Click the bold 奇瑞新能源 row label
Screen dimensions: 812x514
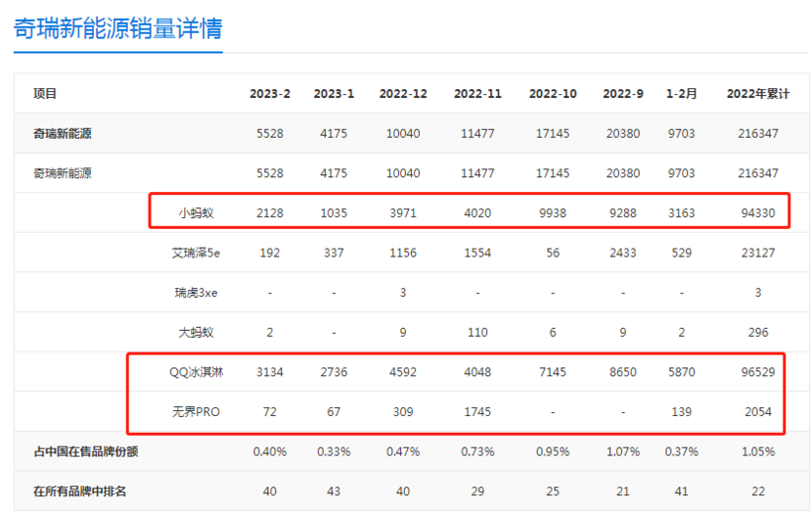point(63,134)
